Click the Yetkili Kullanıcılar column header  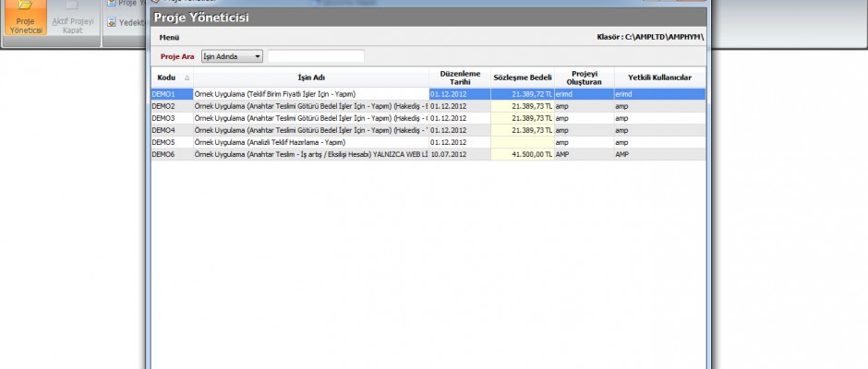pos(659,77)
